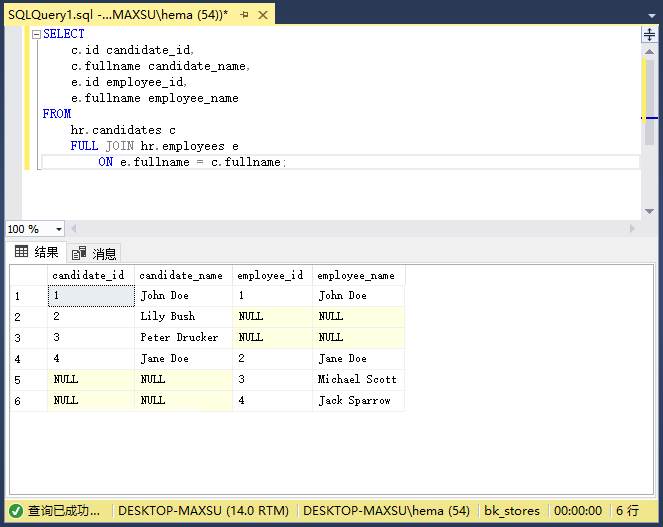This screenshot has height=527, width=663.
Task: Click the Jane Doe employee_name cell
Action: click(x=359, y=359)
